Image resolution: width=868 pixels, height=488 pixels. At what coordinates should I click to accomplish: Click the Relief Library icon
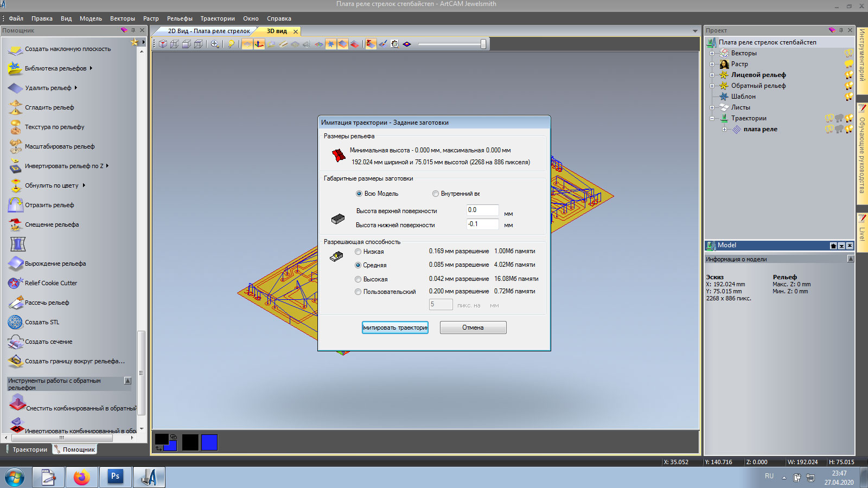[x=16, y=68]
